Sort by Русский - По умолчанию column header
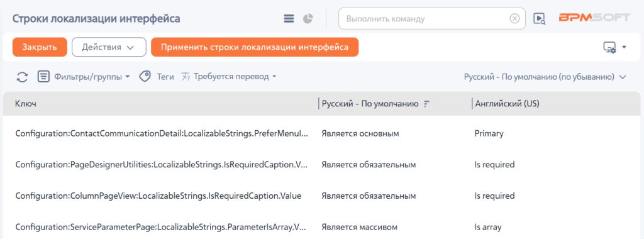This screenshot has height=239, width=644. pyautogui.click(x=370, y=104)
